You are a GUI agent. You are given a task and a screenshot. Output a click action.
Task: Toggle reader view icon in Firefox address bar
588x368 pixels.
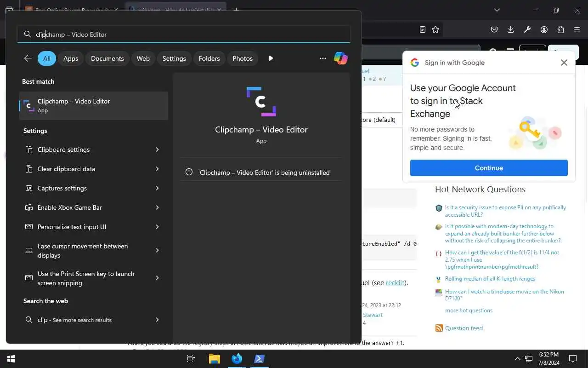point(423,29)
